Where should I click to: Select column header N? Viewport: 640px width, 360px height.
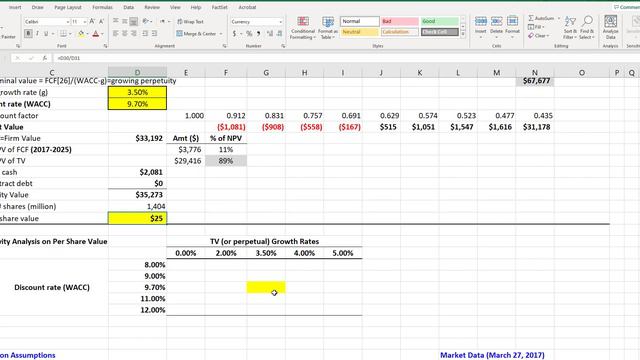(535, 73)
